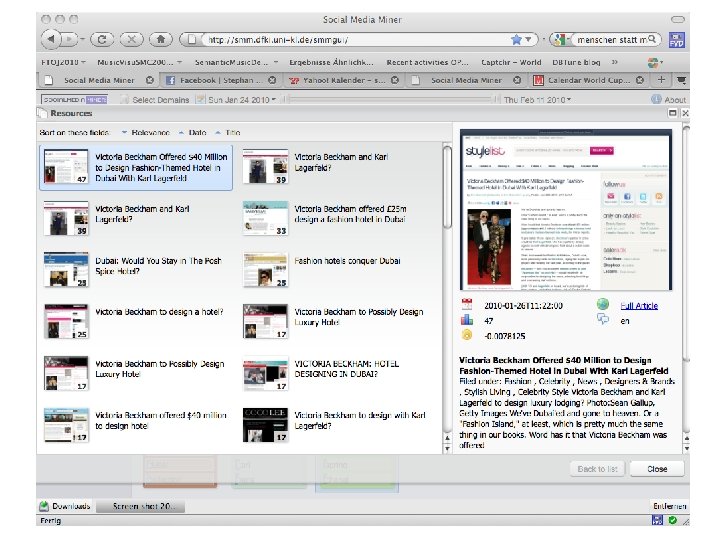Click the speech bubble language icon

(x=602, y=319)
